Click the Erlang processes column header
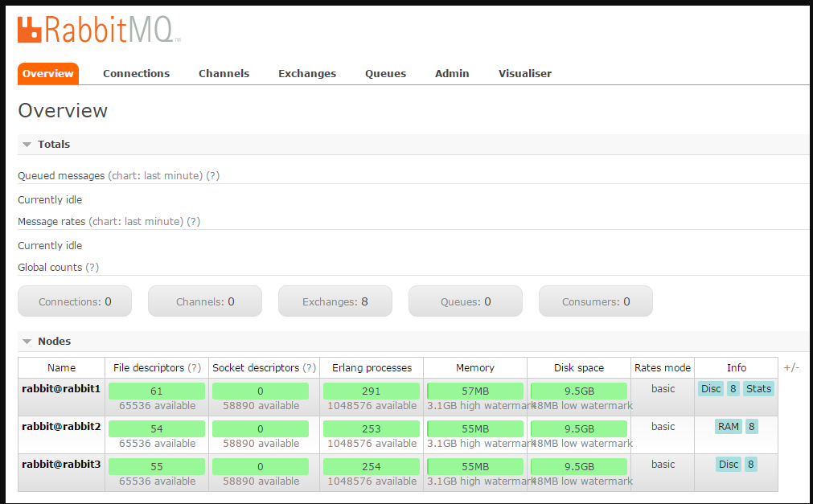The image size is (813, 504). 372,367
